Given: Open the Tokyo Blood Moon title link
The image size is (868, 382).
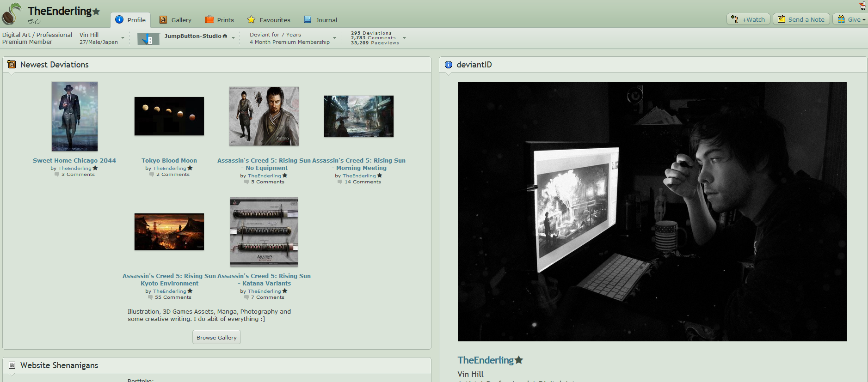Looking at the screenshot, I should pyautogui.click(x=169, y=161).
